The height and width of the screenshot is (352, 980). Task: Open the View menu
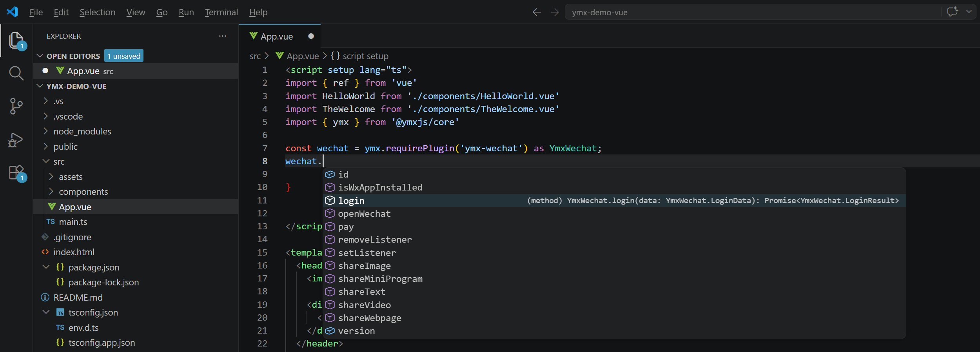coord(136,12)
